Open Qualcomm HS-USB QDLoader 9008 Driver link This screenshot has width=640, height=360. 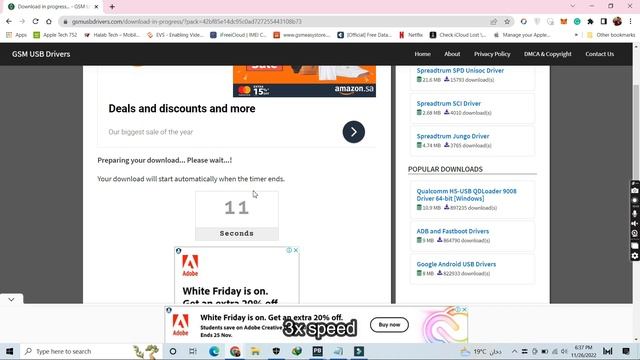466,195
